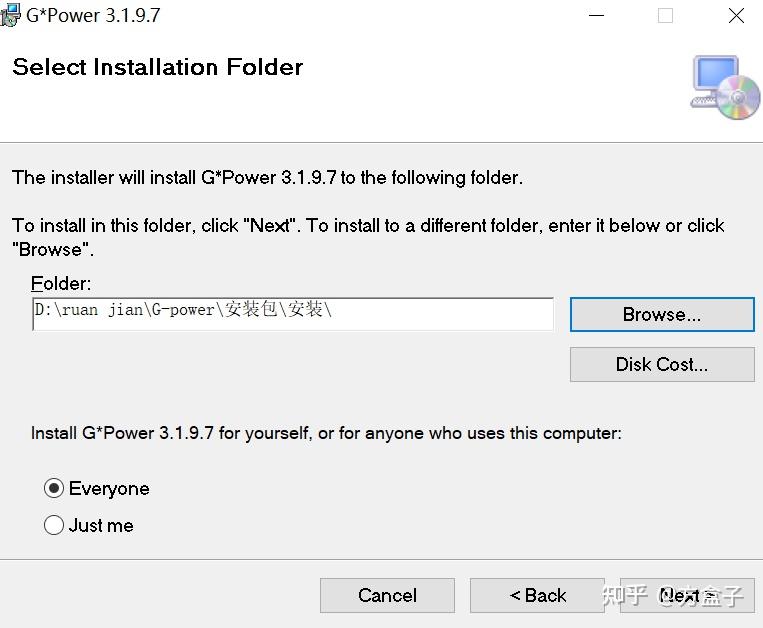
Task: Proceed with the Next button
Action: (687, 595)
